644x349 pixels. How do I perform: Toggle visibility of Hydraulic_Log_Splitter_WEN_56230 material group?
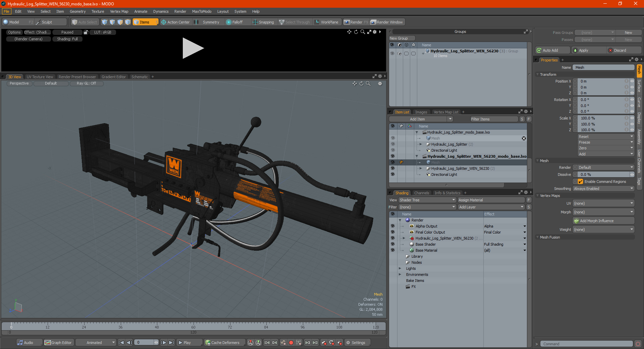point(392,238)
